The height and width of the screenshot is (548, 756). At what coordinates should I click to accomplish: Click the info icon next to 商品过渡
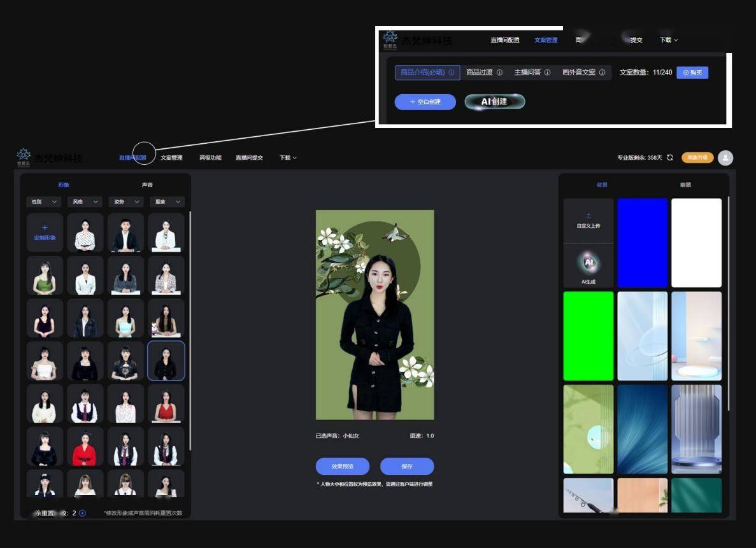500,72
